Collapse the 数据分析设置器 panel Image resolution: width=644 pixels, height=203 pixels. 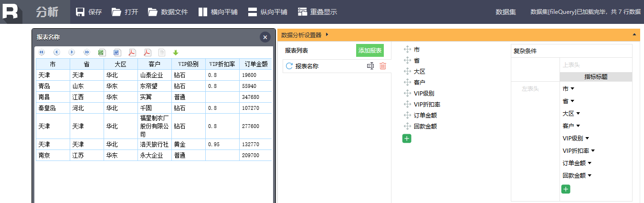[x=634, y=35]
